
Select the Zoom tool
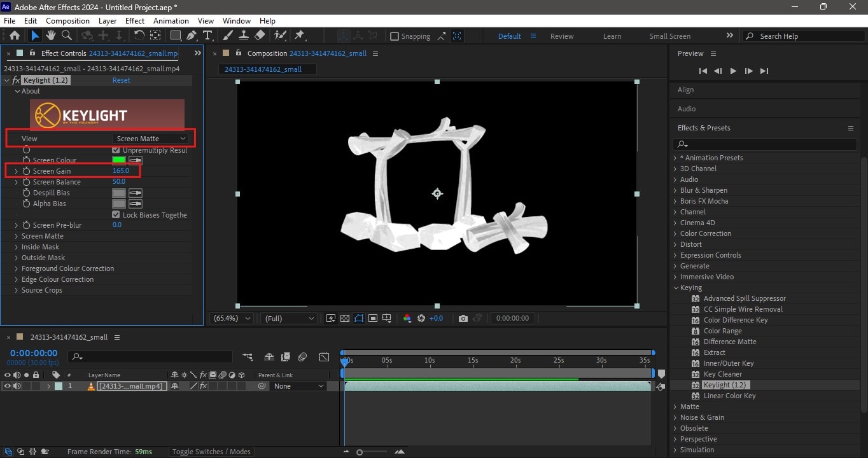66,36
